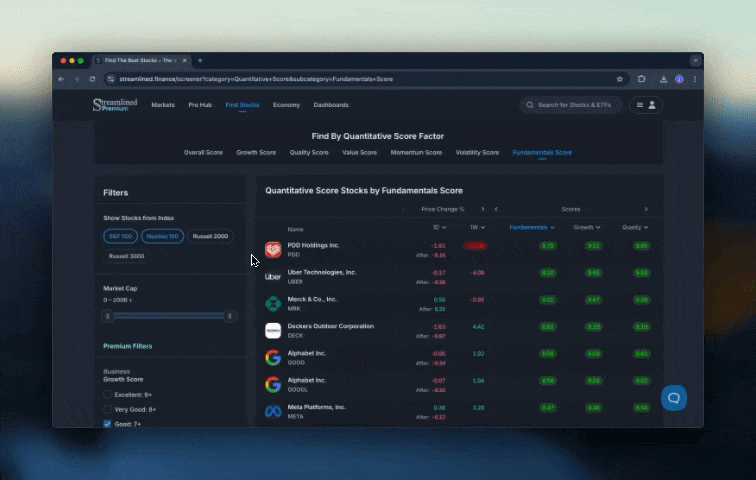Focus the Search for Stocks & ETFs field
The width and height of the screenshot is (756, 480).
pyautogui.click(x=570, y=105)
